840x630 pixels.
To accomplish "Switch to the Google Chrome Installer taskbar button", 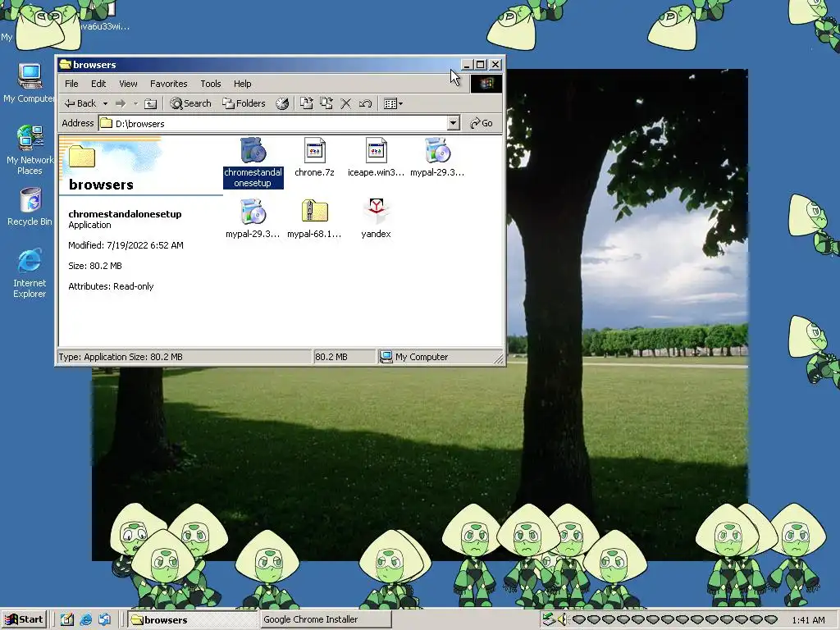I will coord(325,620).
